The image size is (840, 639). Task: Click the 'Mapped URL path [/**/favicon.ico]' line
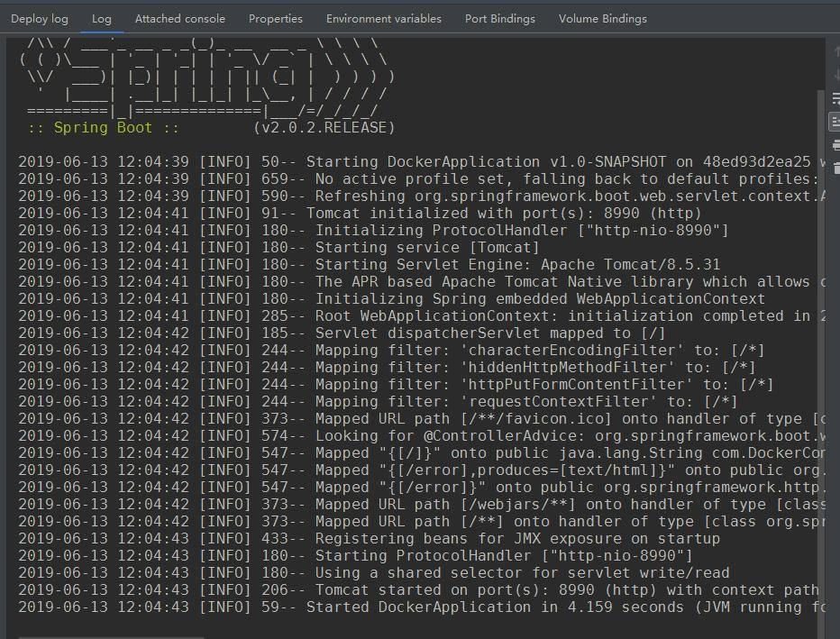(422, 419)
